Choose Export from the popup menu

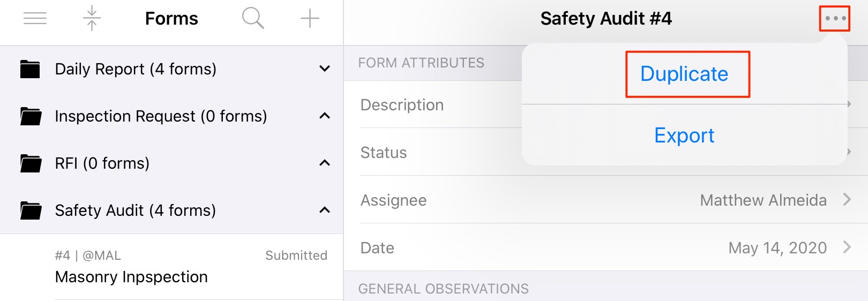pos(684,136)
